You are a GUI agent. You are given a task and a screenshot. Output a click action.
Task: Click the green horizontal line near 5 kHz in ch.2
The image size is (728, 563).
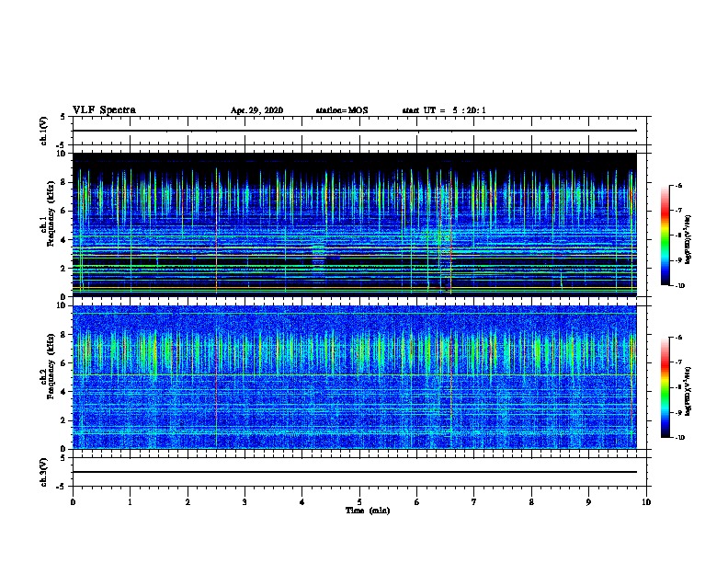(x=355, y=374)
